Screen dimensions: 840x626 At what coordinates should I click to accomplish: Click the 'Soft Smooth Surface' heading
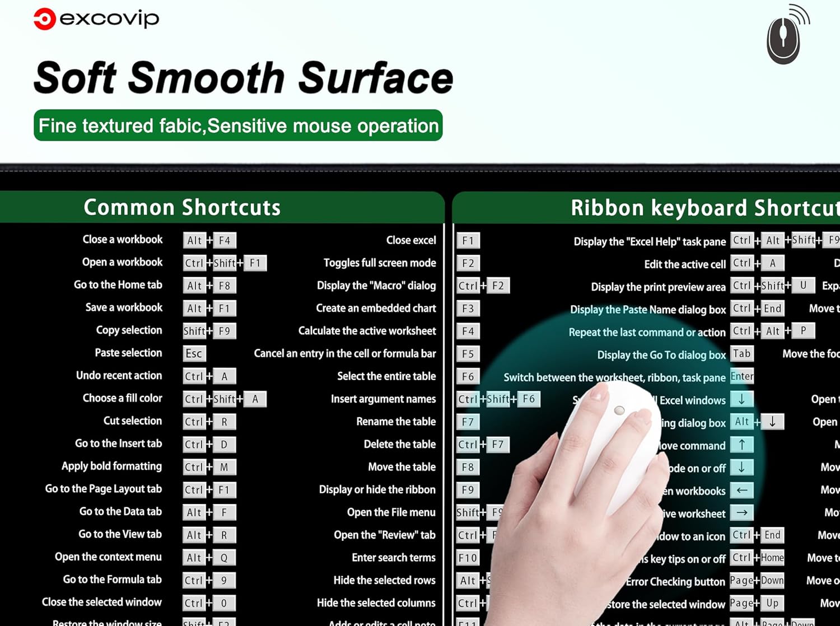[243, 77]
